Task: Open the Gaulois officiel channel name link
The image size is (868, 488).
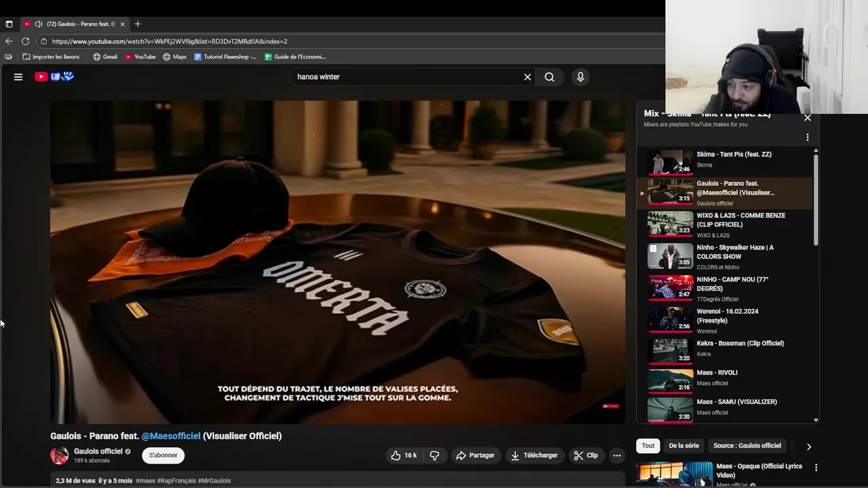Action: click(x=98, y=451)
